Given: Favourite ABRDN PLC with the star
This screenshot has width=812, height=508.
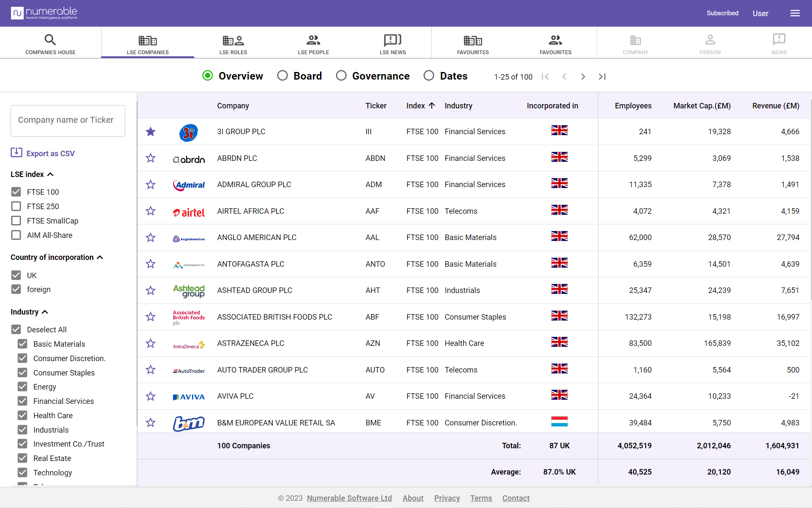Looking at the screenshot, I should pyautogui.click(x=151, y=158).
